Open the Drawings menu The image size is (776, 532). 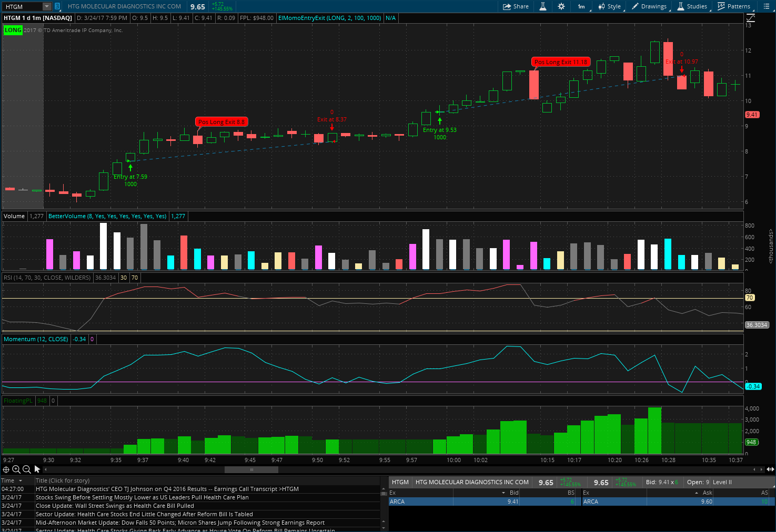(649, 6)
